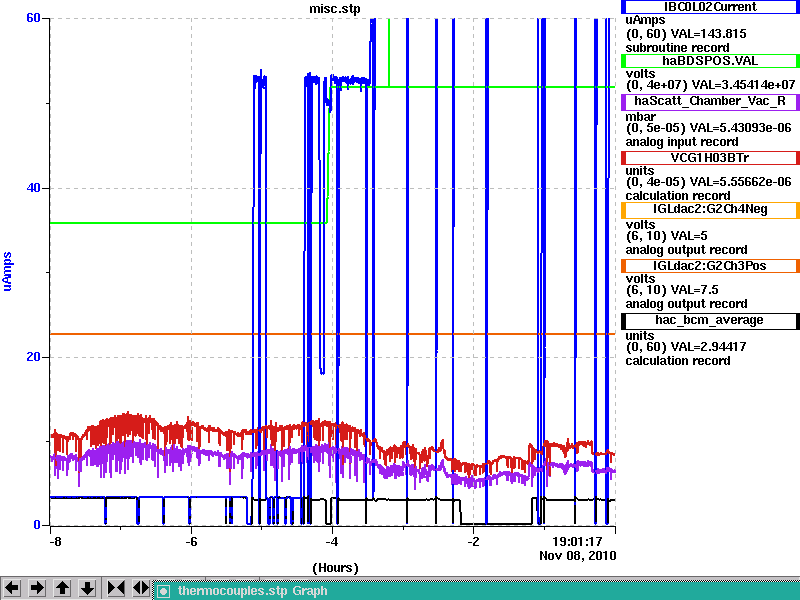Click the 40 y-axis tick label

point(33,188)
